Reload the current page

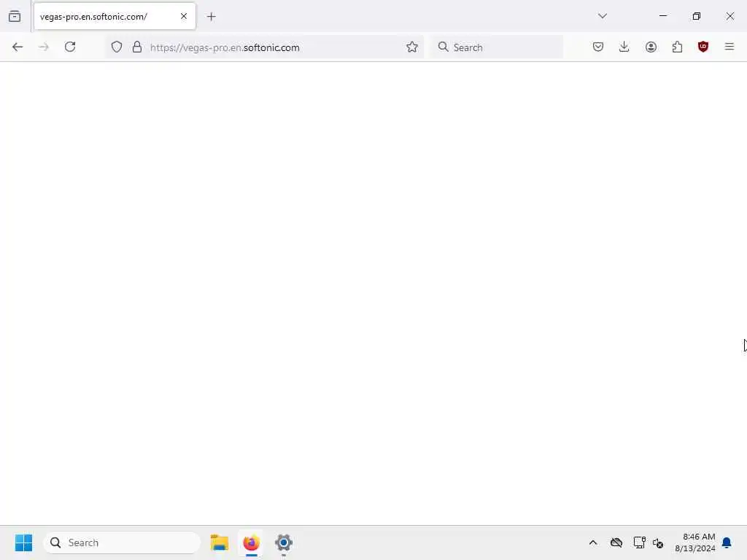coord(70,47)
